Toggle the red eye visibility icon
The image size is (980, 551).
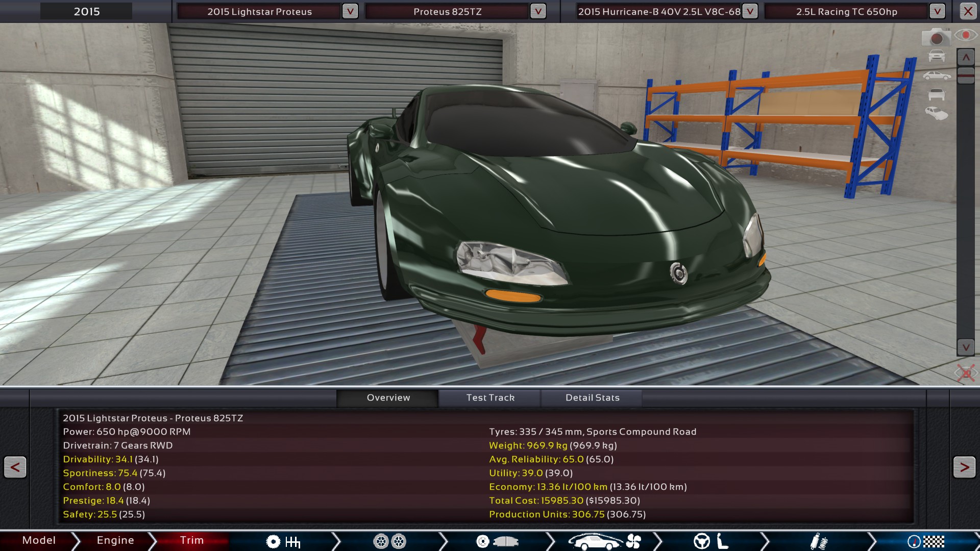click(x=965, y=35)
